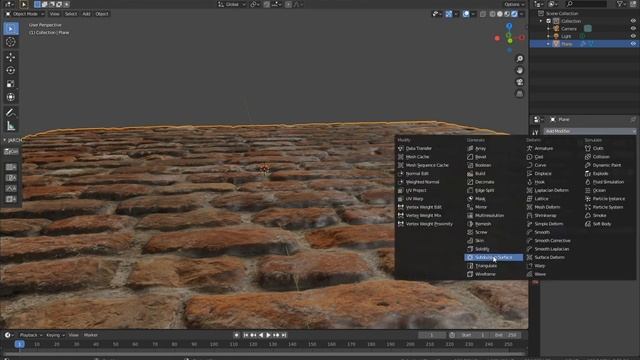
Task: Hide Camera with its eye icon
Action: 633,29
